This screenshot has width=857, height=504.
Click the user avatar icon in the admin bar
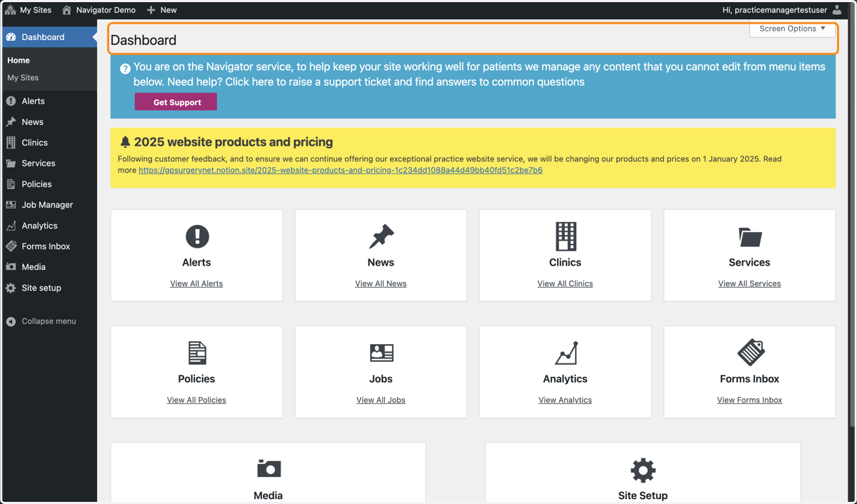click(837, 10)
